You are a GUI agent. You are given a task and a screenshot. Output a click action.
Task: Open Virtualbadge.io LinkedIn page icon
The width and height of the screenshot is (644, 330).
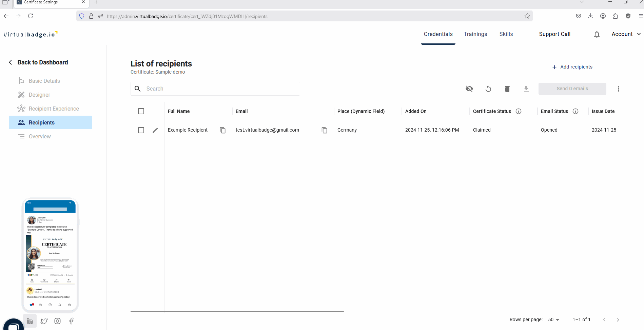click(x=30, y=321)
